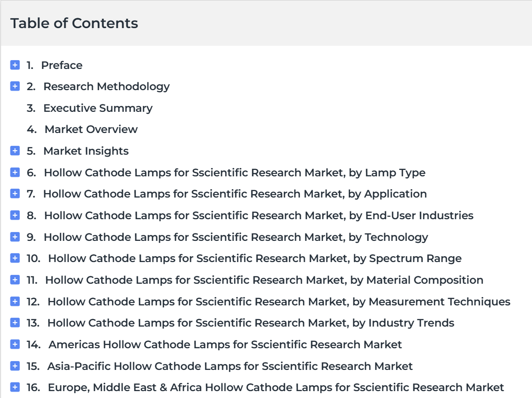Click plus icon next to by Technology

pos(15,237)
